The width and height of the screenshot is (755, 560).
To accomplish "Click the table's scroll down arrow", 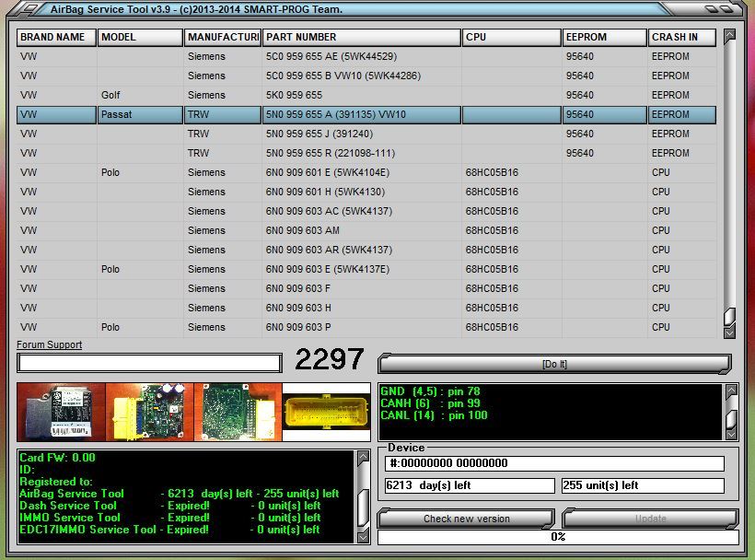I will point(730,332).
